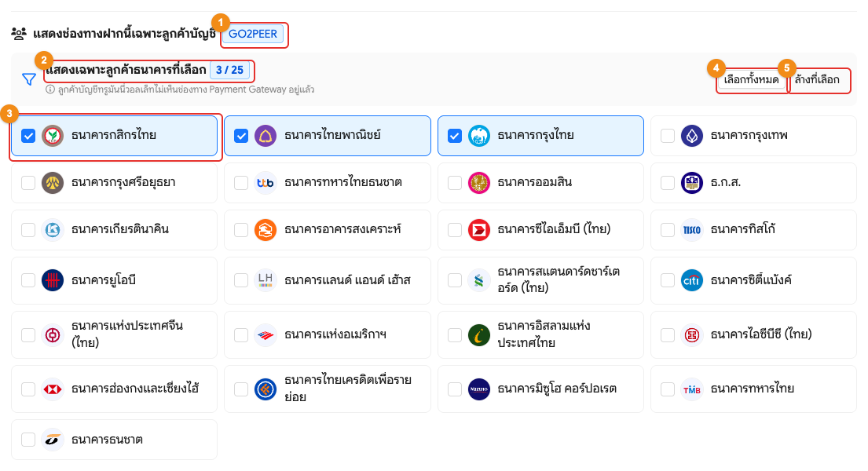868x471 pixels.
Task: Check the ธนาคารธนชาต checkbox
Action: tap(28, 440)
